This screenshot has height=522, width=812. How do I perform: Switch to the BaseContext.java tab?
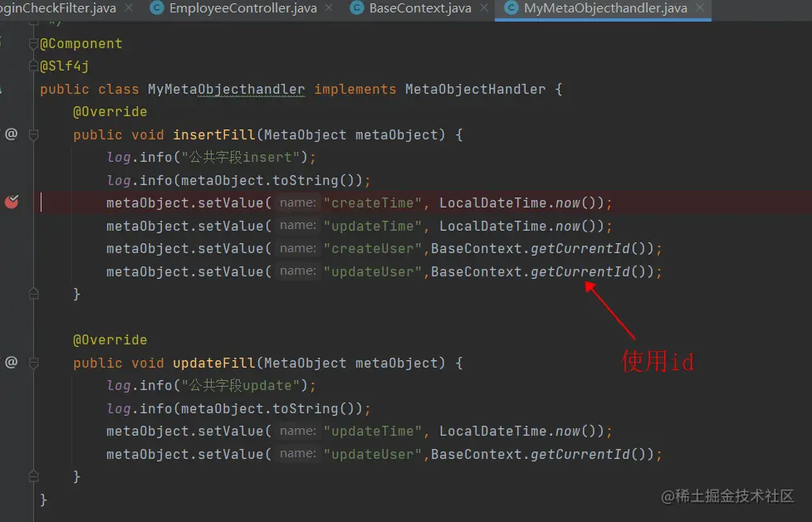pos(420,8)
